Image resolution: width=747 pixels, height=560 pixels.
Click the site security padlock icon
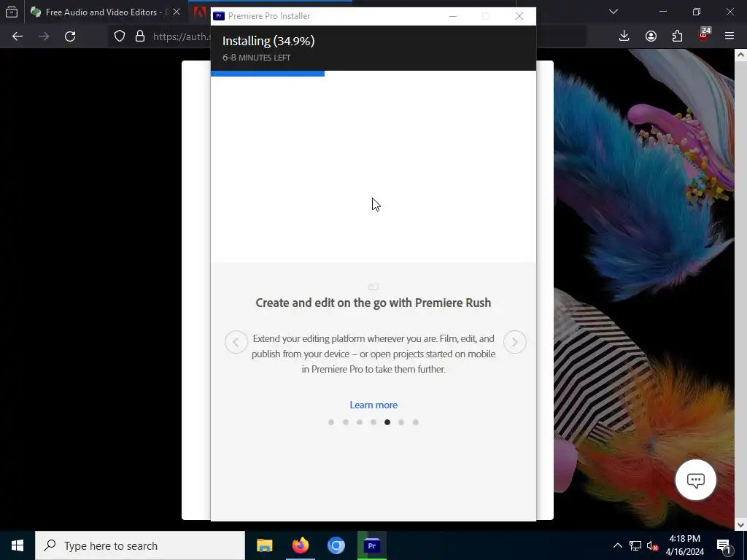point(140,36)
